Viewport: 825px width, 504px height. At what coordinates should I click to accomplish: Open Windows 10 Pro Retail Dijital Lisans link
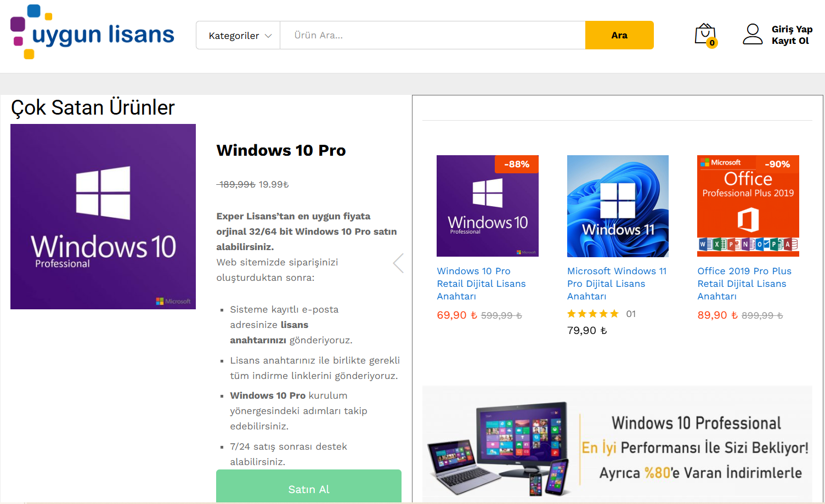click(481, 284)
